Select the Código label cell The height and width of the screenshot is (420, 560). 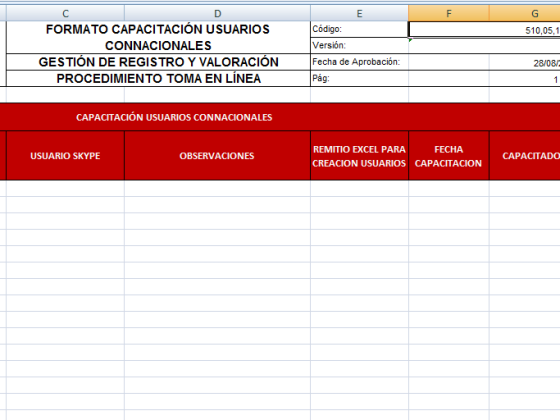click(359, 29)
